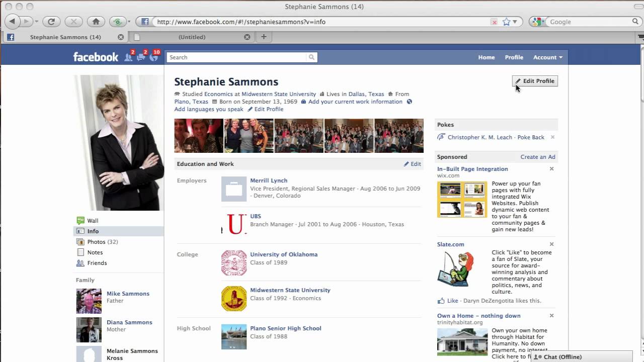
Task: Click the Wix ad thumbnail image
Action: [462, 200]
